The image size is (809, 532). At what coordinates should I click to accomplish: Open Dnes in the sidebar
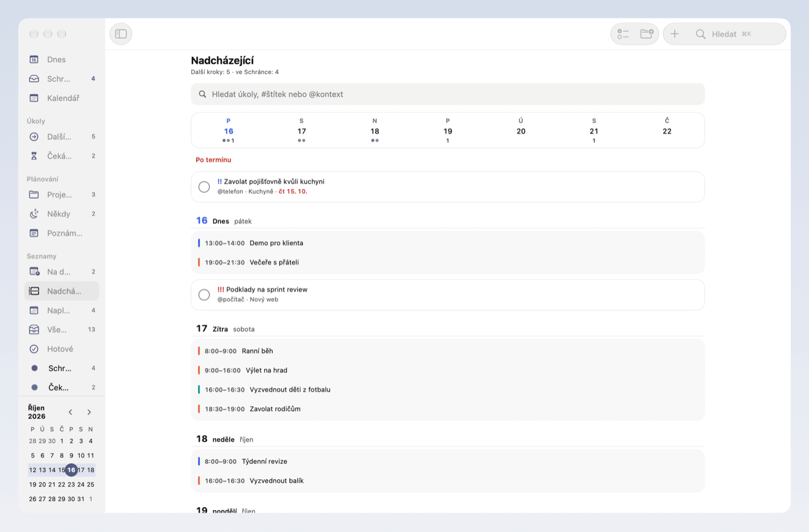[62, 59]
